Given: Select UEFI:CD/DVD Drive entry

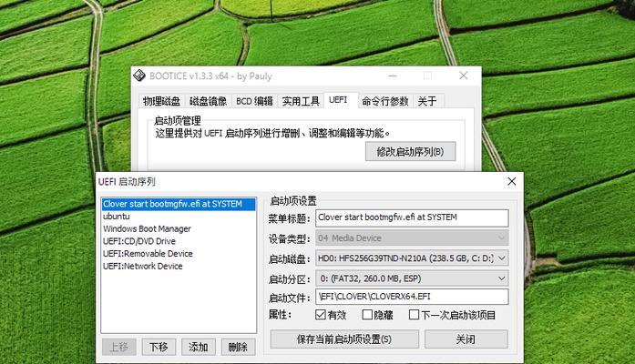Looking at the screenshot, I should pyautogui.click(x=179, y=241).
